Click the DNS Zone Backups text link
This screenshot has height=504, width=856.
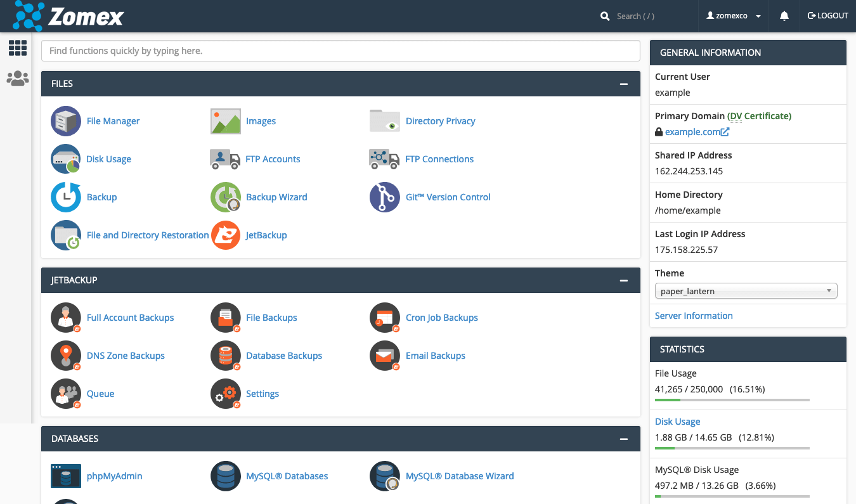(126, 356)
